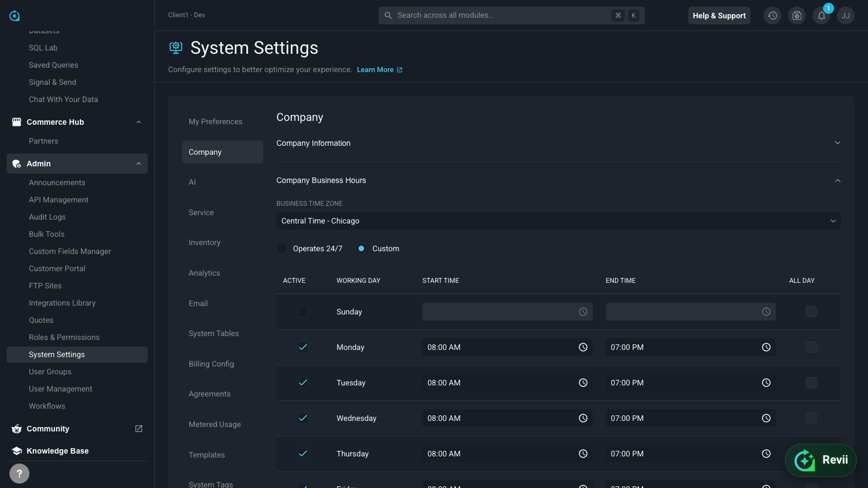
Task: Open the Revii assistant button
Action: [820, 460]
